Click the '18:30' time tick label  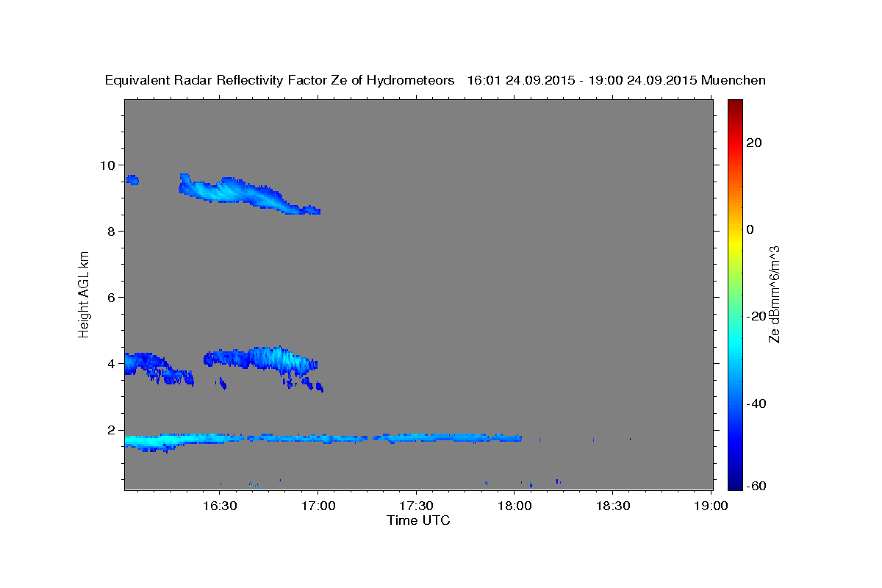(613, 506)
